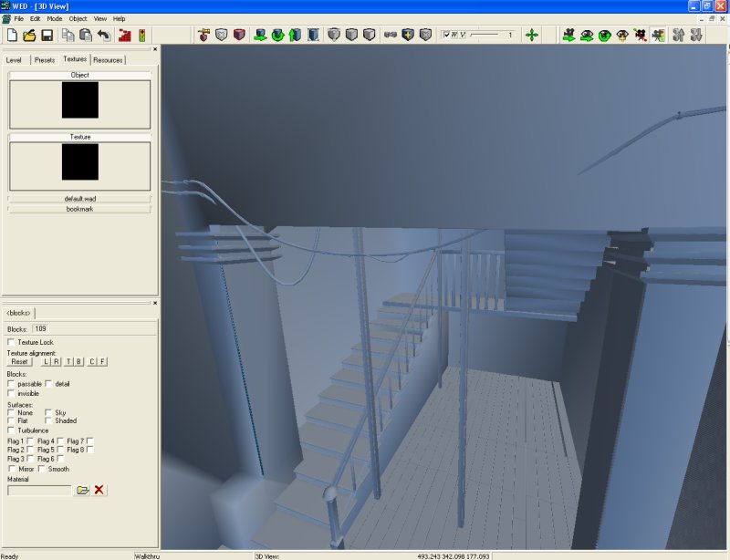
Task: Switch to the Resources tab
Action: [x=109, y=60]
